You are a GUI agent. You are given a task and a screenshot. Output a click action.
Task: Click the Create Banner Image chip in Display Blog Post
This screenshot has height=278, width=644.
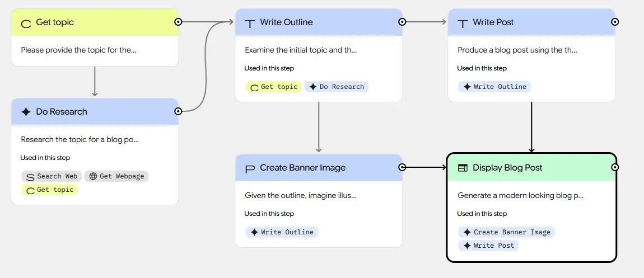(x=507, y=232)
